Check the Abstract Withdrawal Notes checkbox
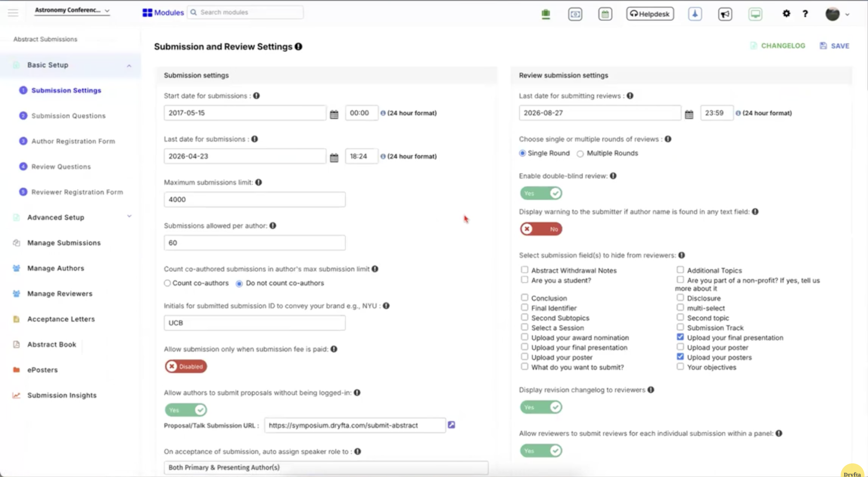Screen dimensions: 868x477 [x=525, y=270]
